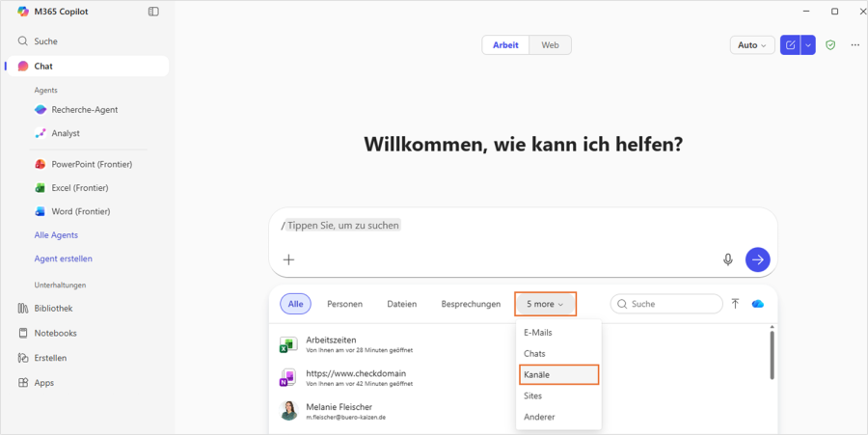
Task: Switch to the Arbeit mode tab
Action: (505, 45)
